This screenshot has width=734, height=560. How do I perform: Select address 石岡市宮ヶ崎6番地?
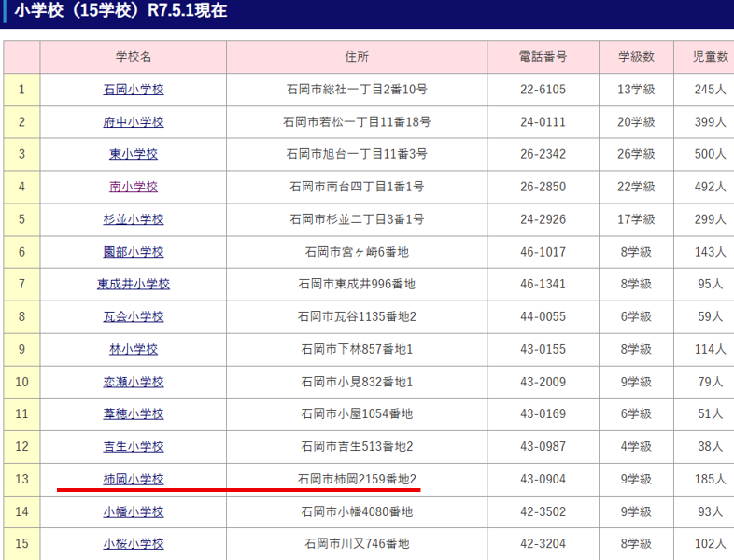[x=357, y=252]
